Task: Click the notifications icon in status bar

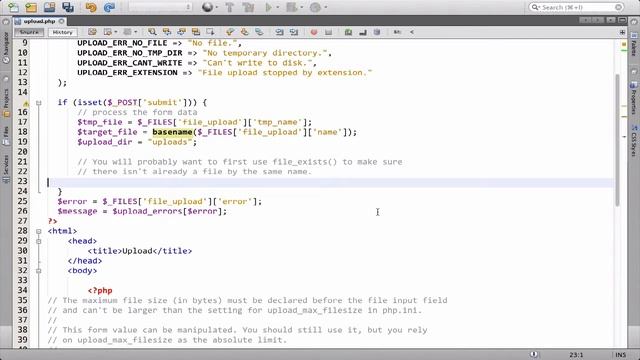Action: 533,354
